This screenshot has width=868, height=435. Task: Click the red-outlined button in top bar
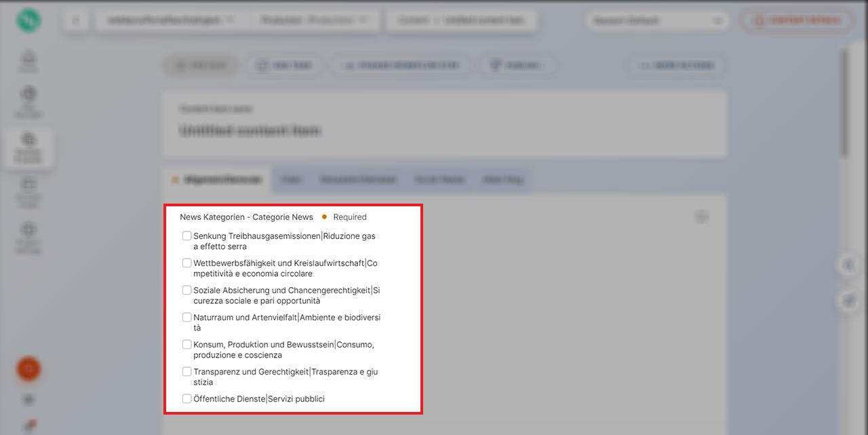point(797,20)
